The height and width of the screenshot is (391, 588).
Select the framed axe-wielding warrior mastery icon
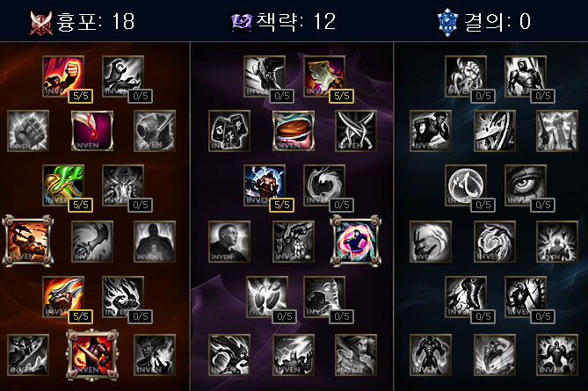[x=28, y=241]
